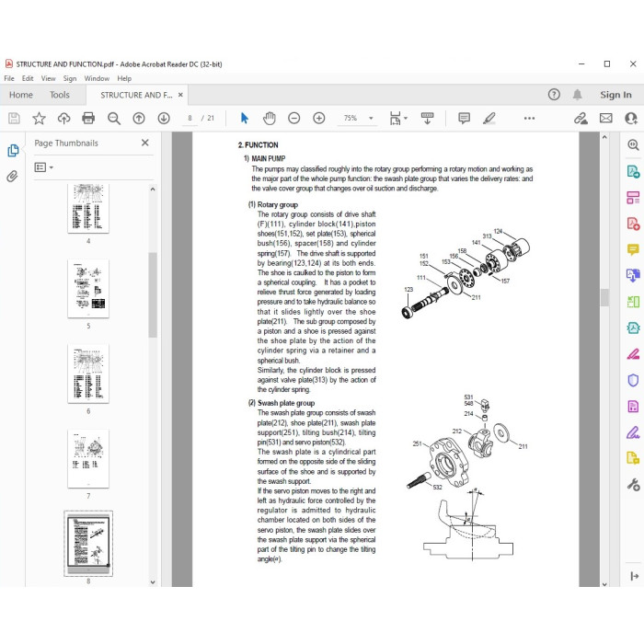Click the Save file icon
This screenshot has width=644, height=644.
click(14, 119)
